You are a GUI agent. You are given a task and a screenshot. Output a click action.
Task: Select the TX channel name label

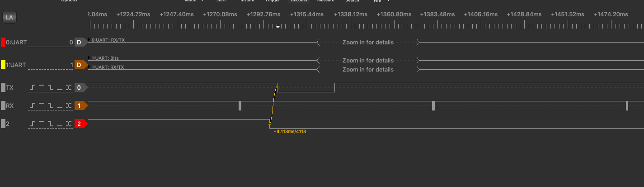click(x=10, y=88)
